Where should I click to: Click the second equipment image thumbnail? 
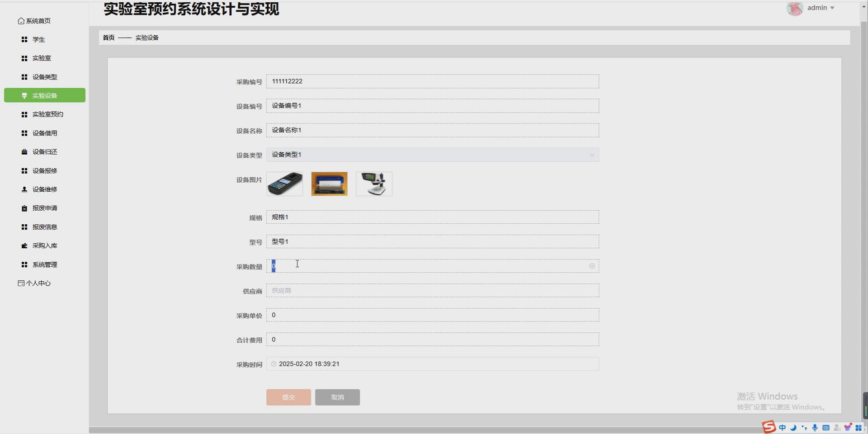point(329,184)
